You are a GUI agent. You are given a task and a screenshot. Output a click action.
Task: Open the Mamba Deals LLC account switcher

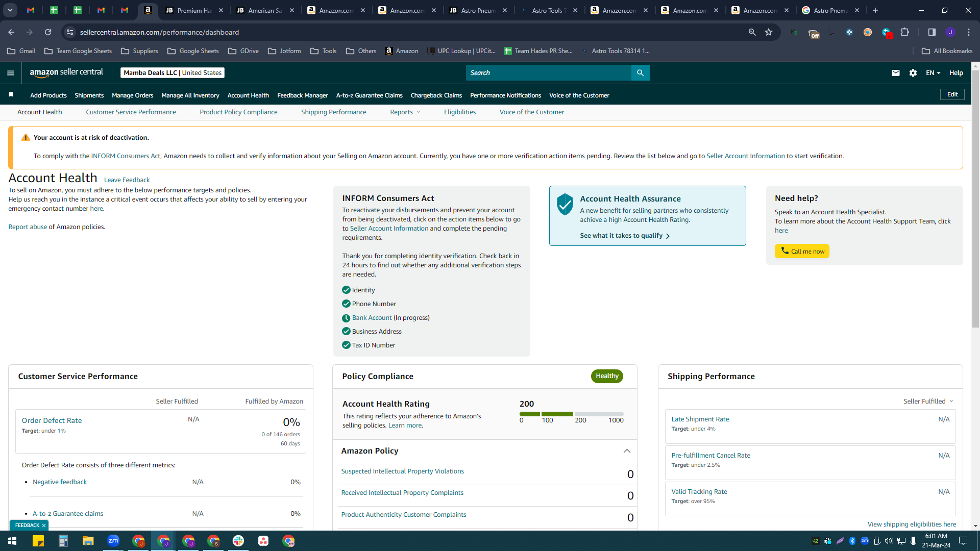[x=173, y=73]
